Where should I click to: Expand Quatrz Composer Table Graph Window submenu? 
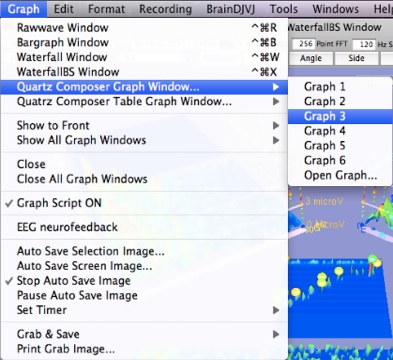pyautogui.click(x=145, y=101)
